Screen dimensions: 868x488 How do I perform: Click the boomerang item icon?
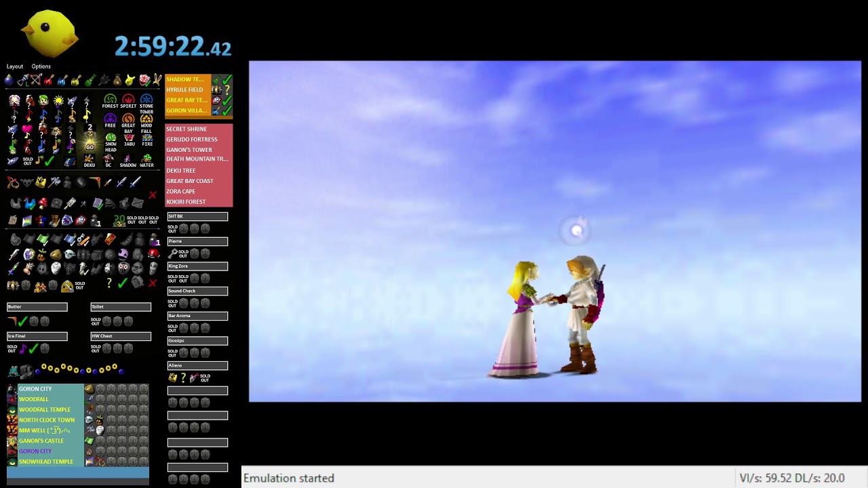pos(94,182)
